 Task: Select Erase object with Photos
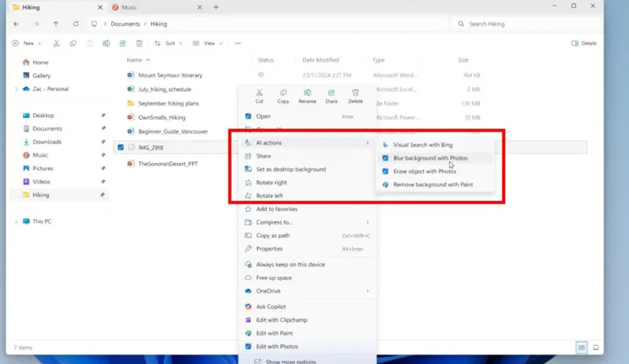pos(435,171)
